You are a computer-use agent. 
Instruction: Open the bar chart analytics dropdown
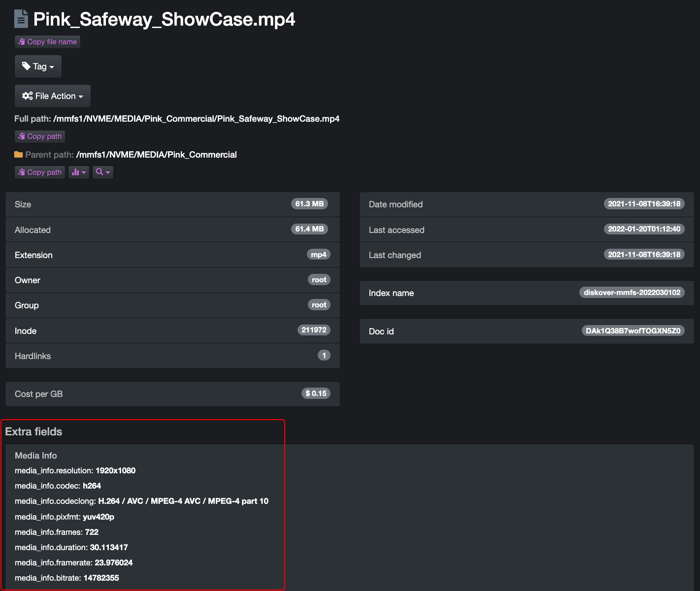click(x=78, y=172)
